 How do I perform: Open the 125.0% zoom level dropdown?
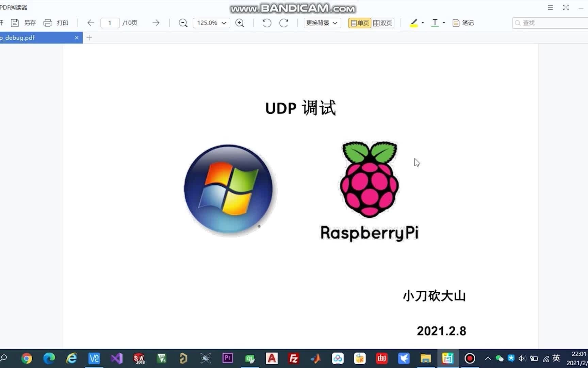pos(211,23)
